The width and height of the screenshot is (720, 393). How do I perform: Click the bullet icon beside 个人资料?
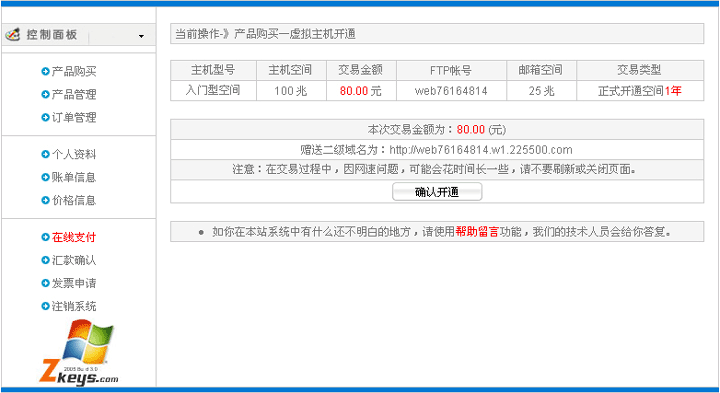45,154
